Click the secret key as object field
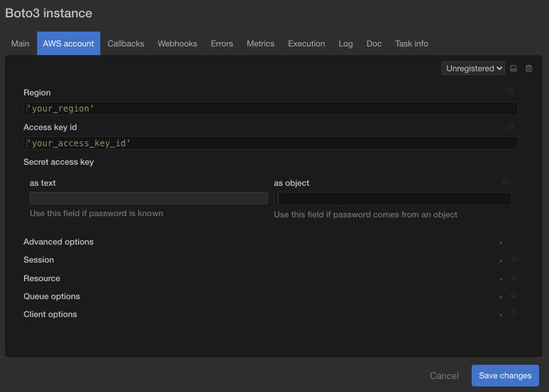This screenshot has height=392, width=549. coord(393,199)
